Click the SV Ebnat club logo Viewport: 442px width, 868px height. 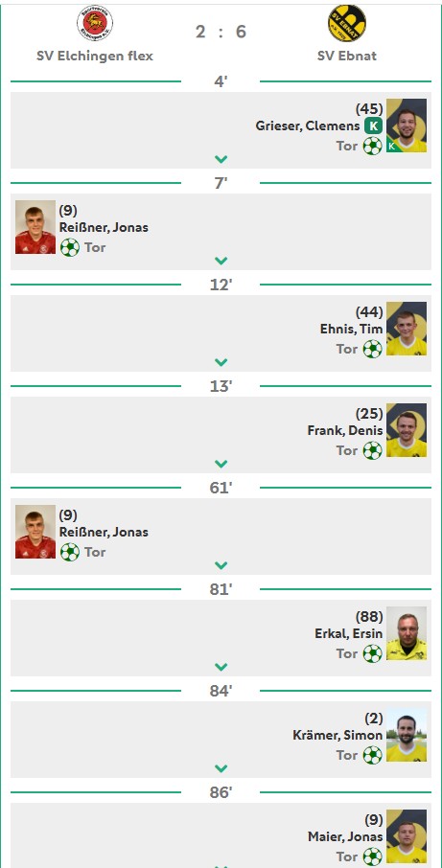pos(347,23)
